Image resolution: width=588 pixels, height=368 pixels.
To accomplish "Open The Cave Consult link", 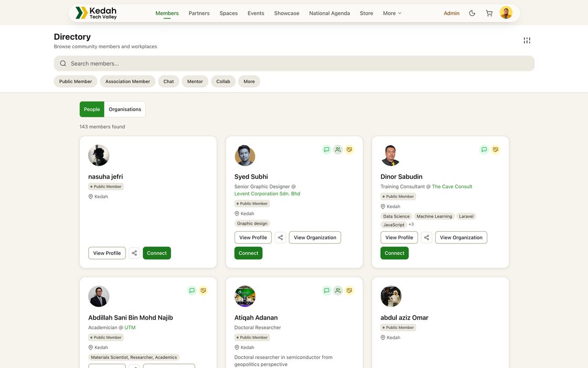I will click(452, 187).
